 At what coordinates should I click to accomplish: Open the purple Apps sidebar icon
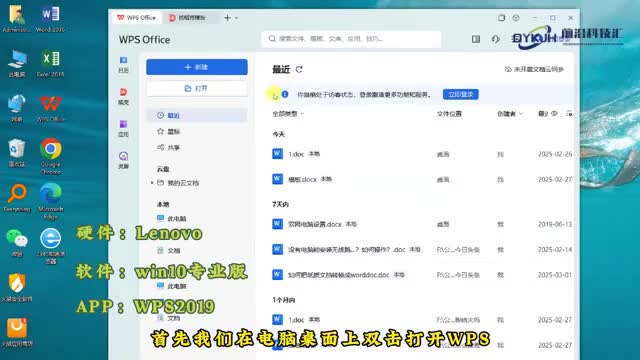(123, 128)
